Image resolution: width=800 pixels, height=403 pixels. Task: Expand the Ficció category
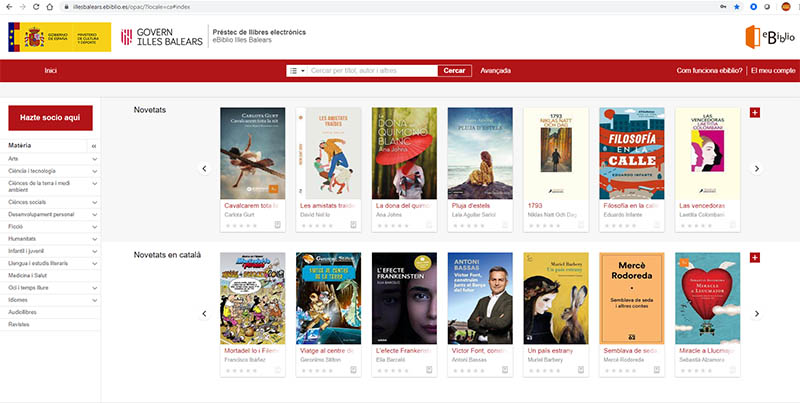(94, 227)
